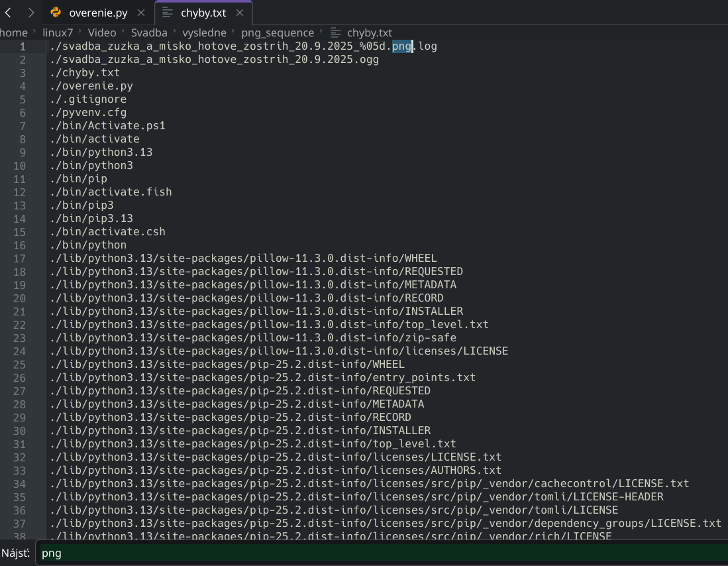Click the highlighted png match on line 1
The width and height of the screenshot is (728, 566).
click(x=401, y=46)
